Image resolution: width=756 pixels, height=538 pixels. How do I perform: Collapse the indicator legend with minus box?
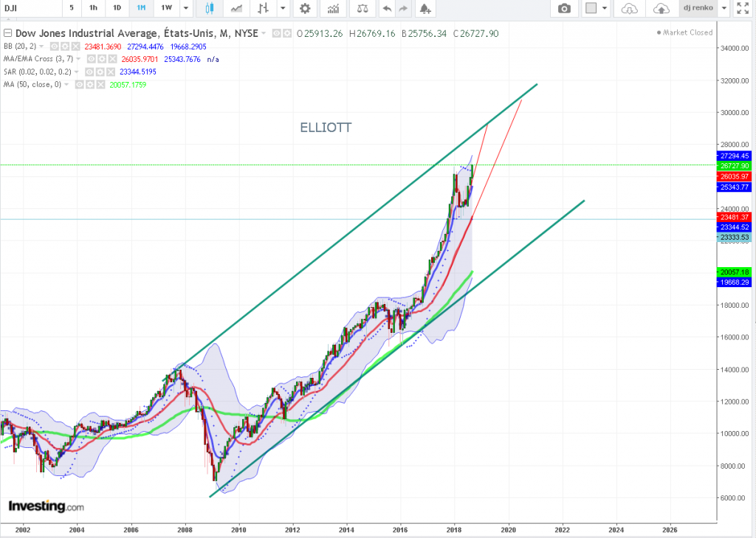pos(7,33)
